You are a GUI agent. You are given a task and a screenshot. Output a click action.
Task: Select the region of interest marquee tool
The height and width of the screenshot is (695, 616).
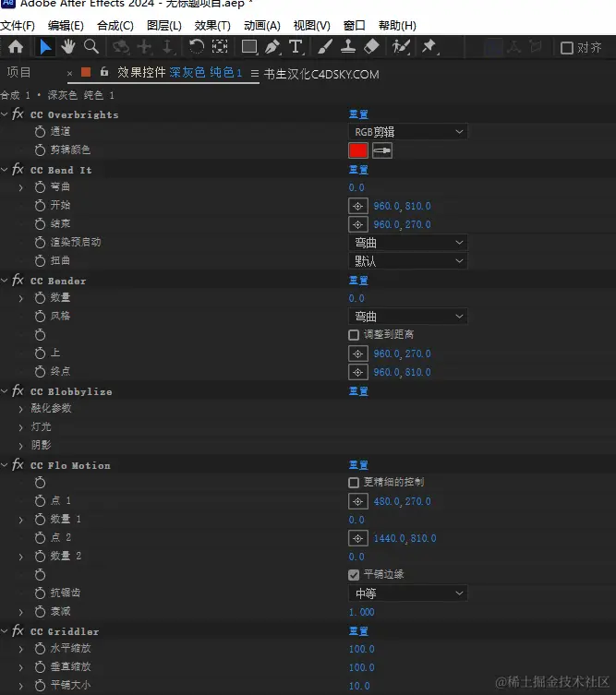pyautogui.click(x=220, y=46)
